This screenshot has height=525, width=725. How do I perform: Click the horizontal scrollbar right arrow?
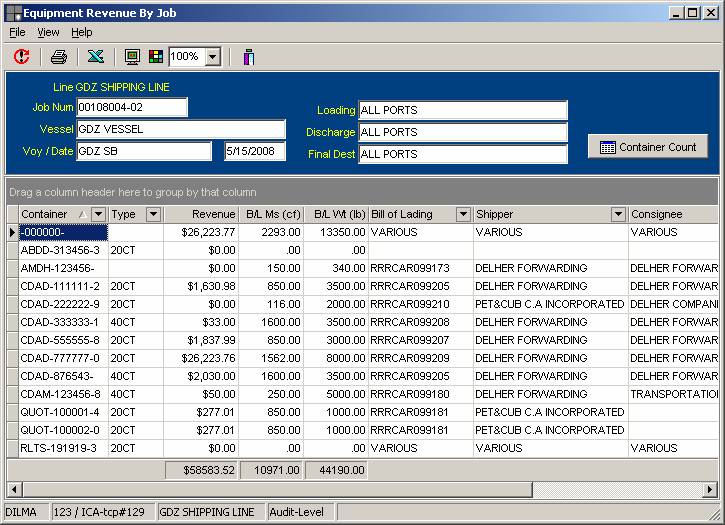[709, 489]
